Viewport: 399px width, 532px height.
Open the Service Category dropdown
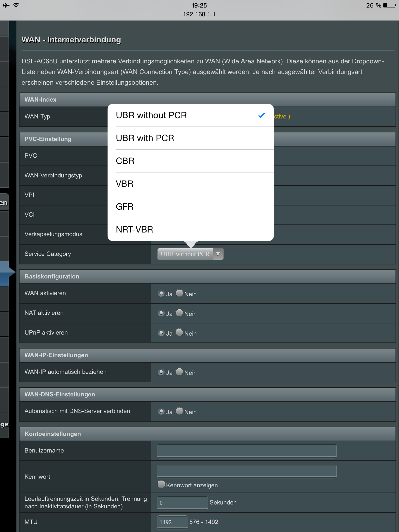[190, 254]
